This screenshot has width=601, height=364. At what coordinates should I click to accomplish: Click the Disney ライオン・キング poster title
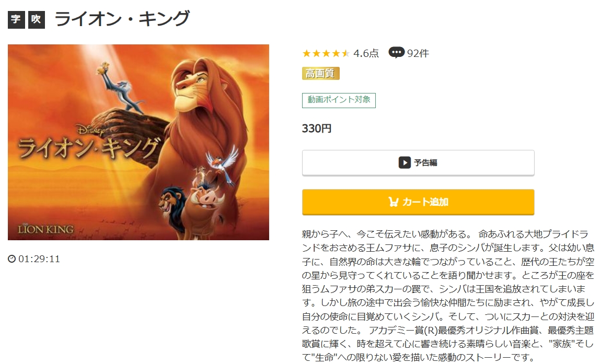pos(88,142)
